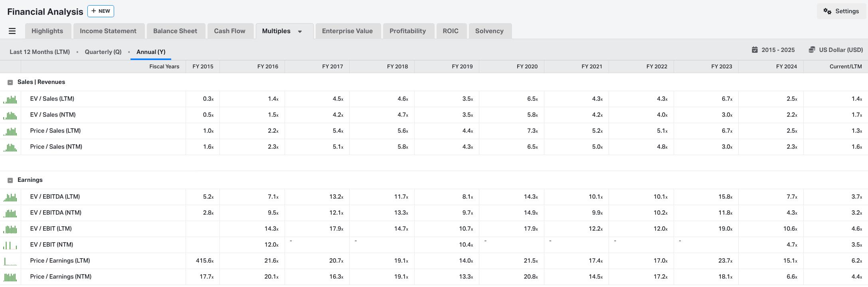Click the Settings gear button
868x287 pixels.
point(841,11)
